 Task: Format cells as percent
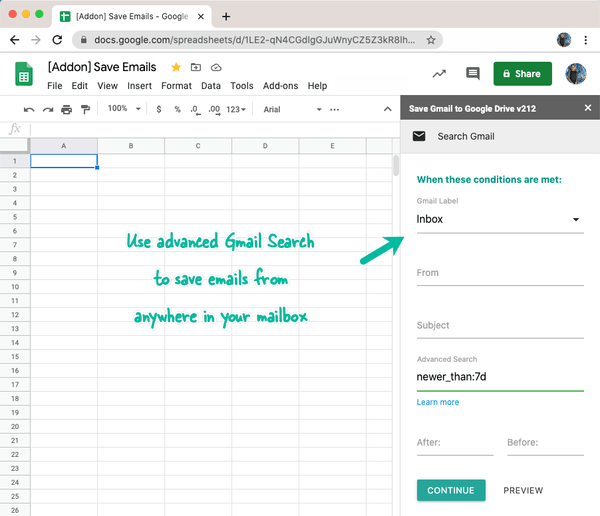tap(178, 109)
